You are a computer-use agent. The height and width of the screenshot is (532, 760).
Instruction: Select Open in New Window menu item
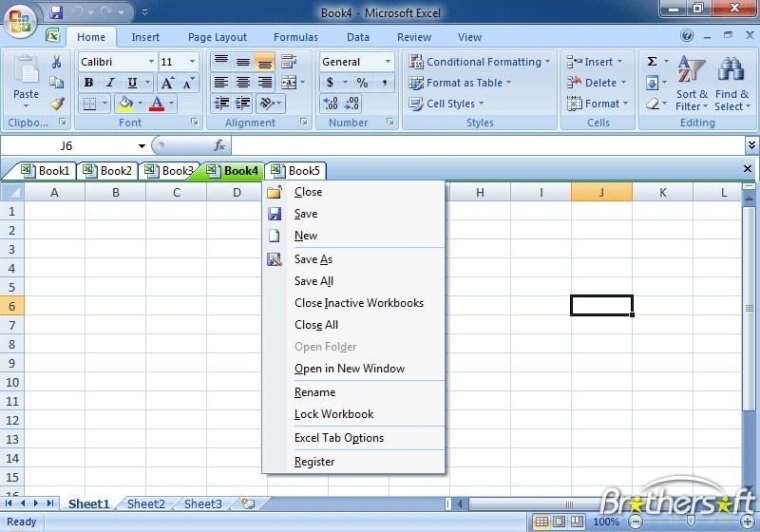tap(350, 369)
